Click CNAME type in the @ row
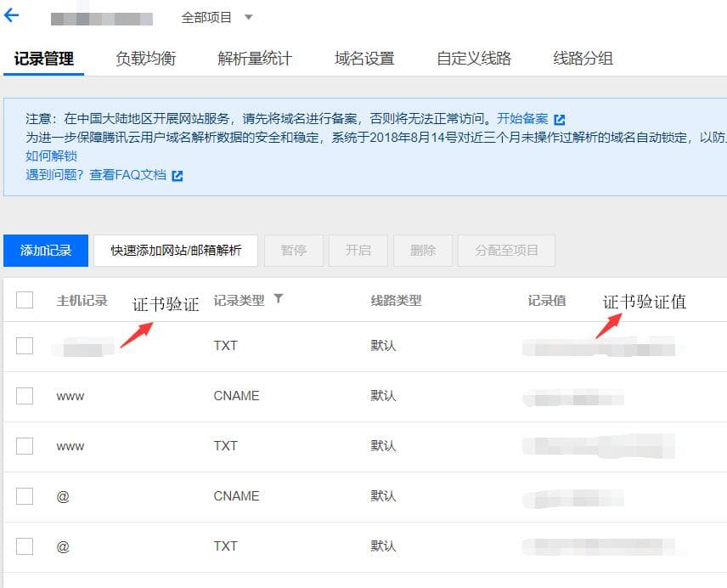 236,496
